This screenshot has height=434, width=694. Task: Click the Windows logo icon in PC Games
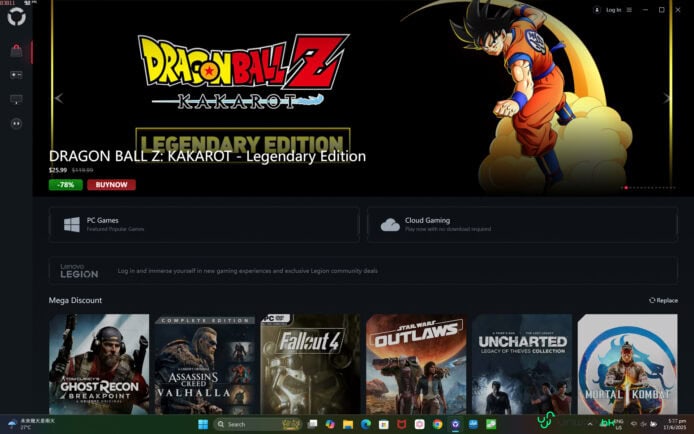(72, 224)
